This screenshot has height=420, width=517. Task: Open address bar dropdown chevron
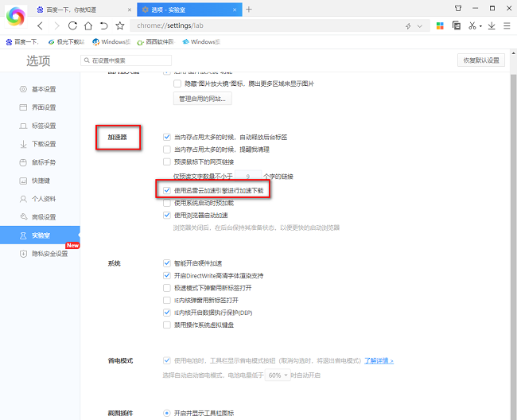[x=420, y=26]
